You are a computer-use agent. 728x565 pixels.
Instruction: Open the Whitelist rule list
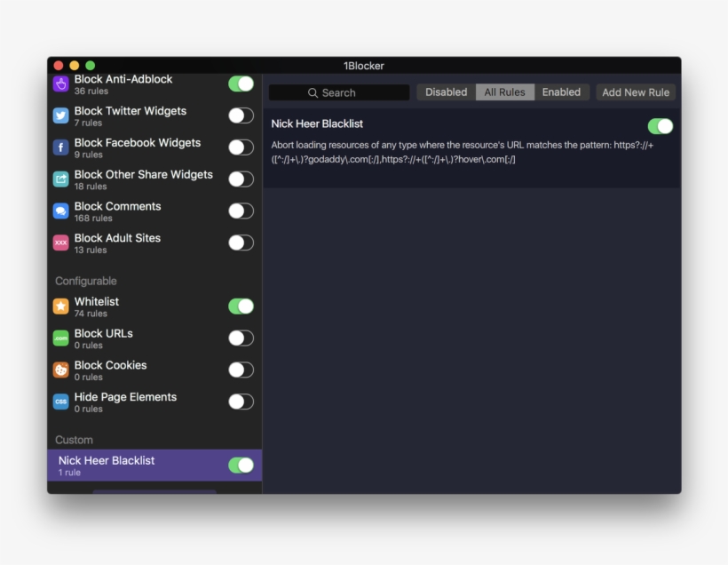click(154, 306)
